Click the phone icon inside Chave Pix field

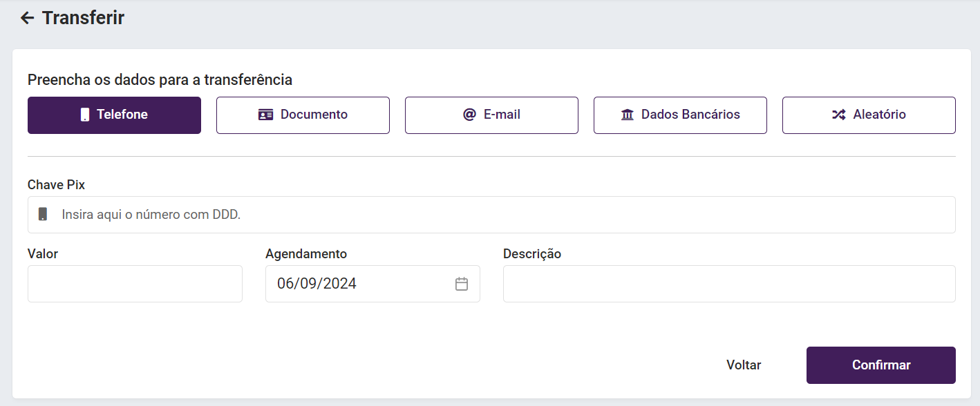tap(43, 214)
